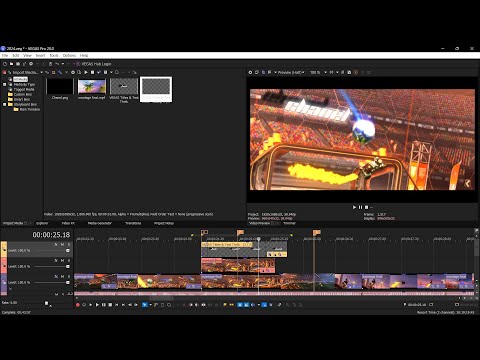Viewport: 480px width, 360px height.
Task: Toggle the Enable Snapping button
Action: click(240, 305)
